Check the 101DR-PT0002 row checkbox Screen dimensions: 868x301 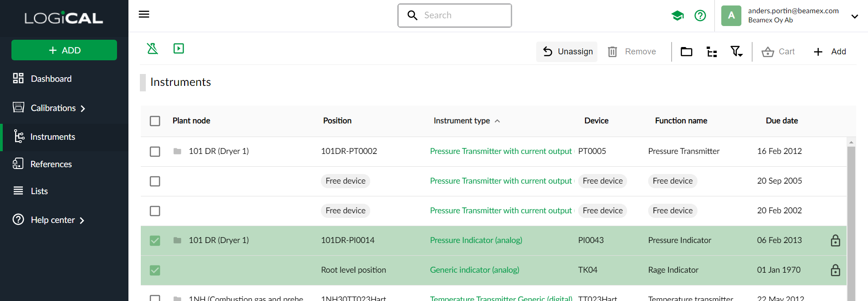tap(155, 152)
